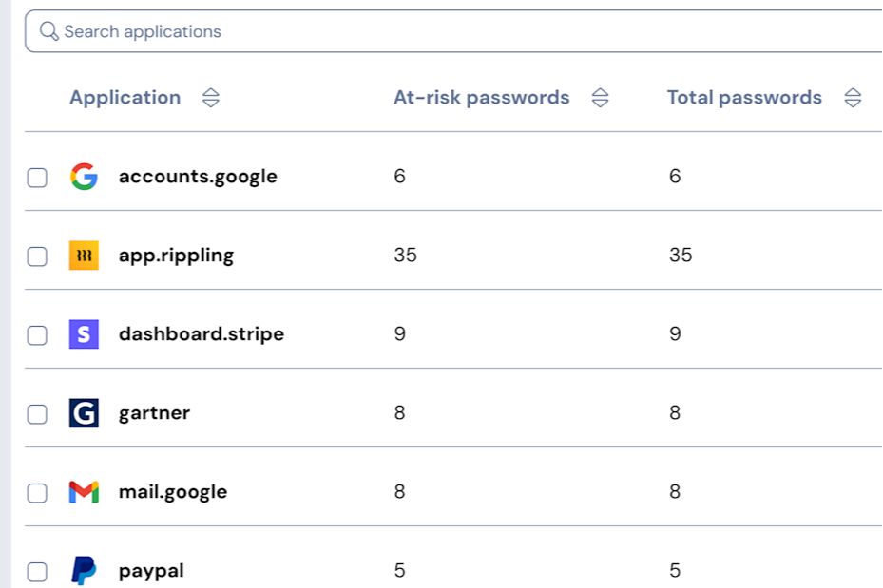The image size is (883, 588).
Task: Click the Rippling app icon
Action: point(84,256)
